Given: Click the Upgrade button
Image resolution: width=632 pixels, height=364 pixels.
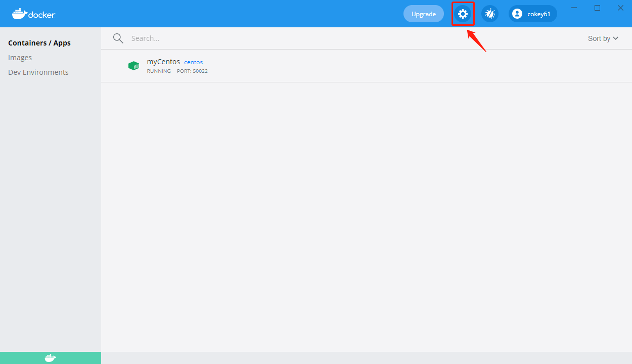Looking at the screenshot, I should (423, 14).
